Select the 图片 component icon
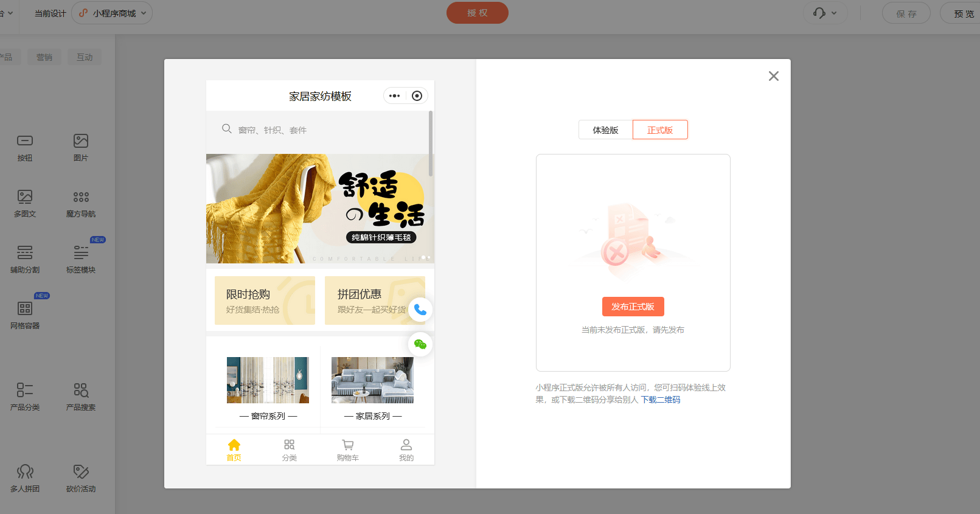Viewport: 980px width, 514px height. [81, 141]
